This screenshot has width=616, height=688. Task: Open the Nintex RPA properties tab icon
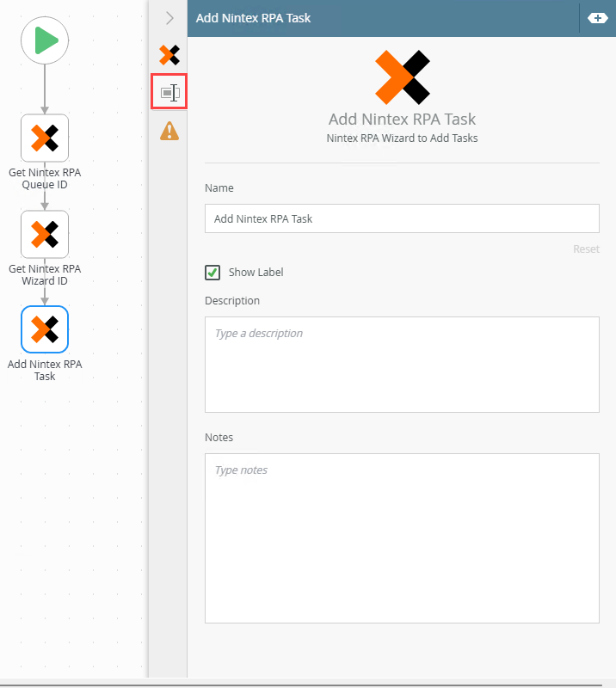pos(169,56)
